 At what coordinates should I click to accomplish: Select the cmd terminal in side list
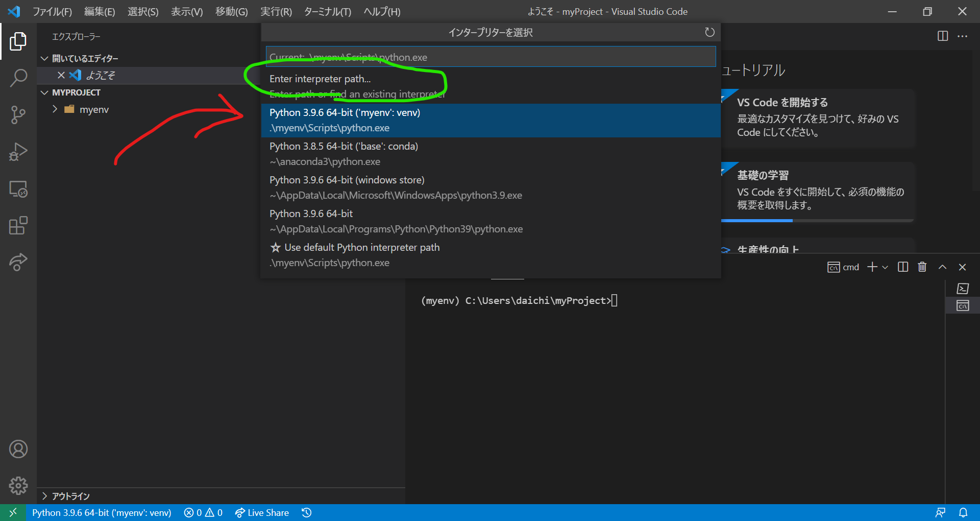point(963,305)
